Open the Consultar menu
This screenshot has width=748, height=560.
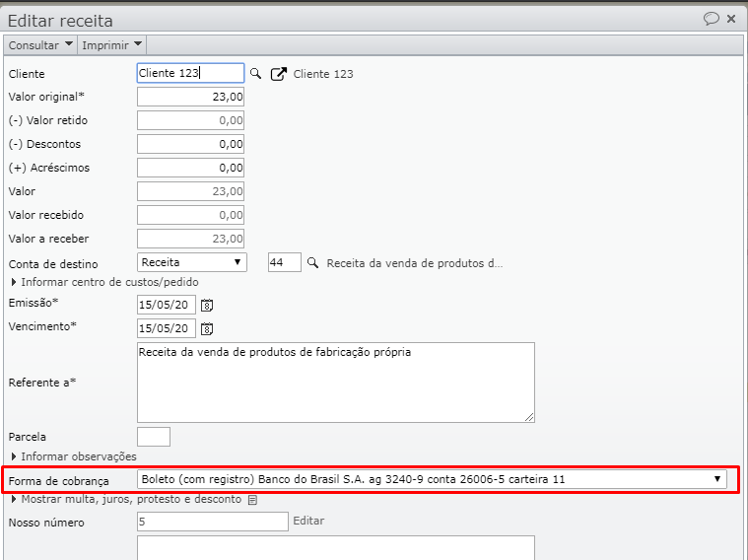tap(40, 45)
